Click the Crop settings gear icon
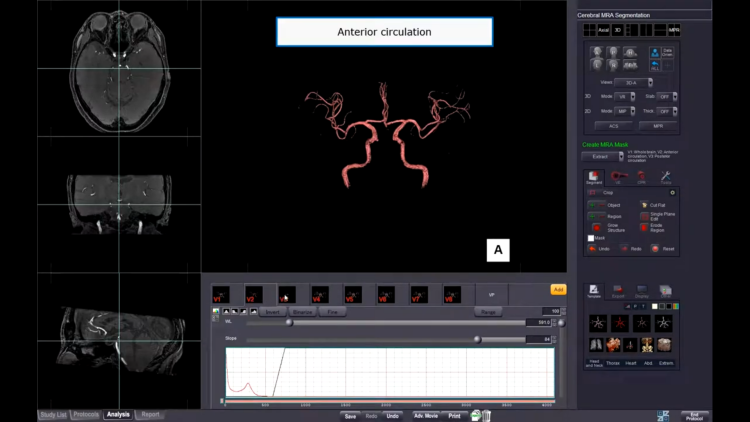The height and width of the screenshot is (422, 750). pos(673,192)
